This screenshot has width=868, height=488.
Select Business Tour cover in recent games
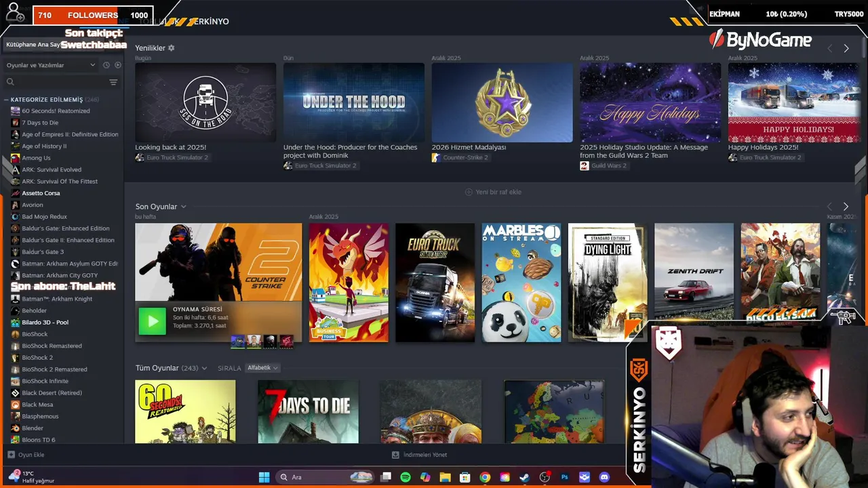[349, 283]
